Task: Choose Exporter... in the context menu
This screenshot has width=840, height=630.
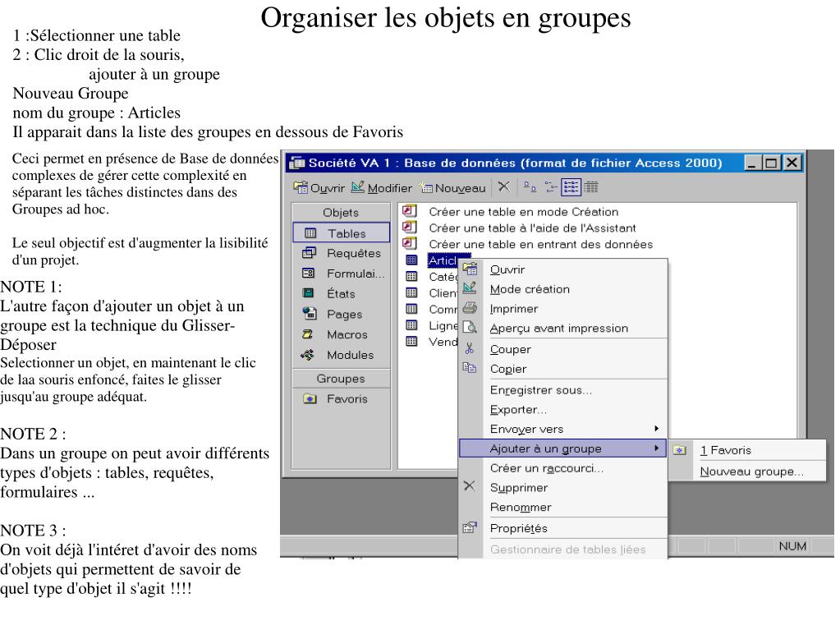Action: coord(563,409)
